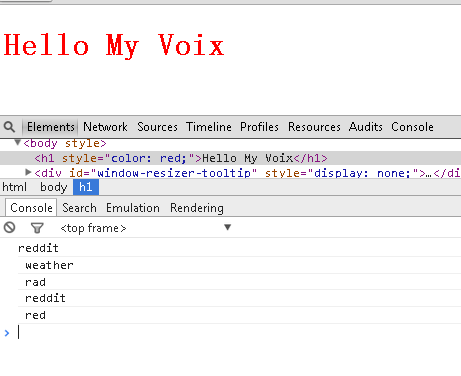Open the Network tab
461x376 pixels.
pos(105,127)
